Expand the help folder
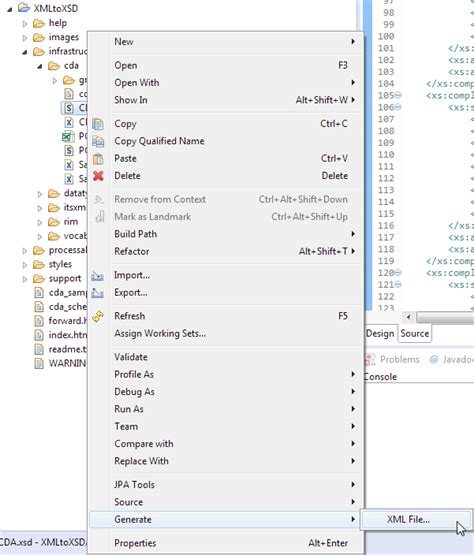The image size is (474, 555). point(24,24)
